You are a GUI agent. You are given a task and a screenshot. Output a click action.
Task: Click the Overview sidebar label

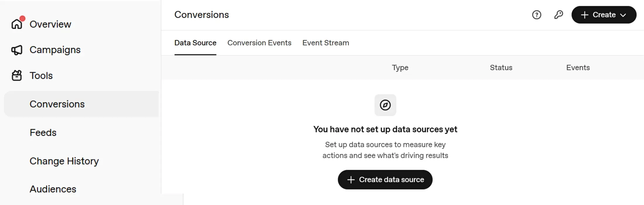50,24
